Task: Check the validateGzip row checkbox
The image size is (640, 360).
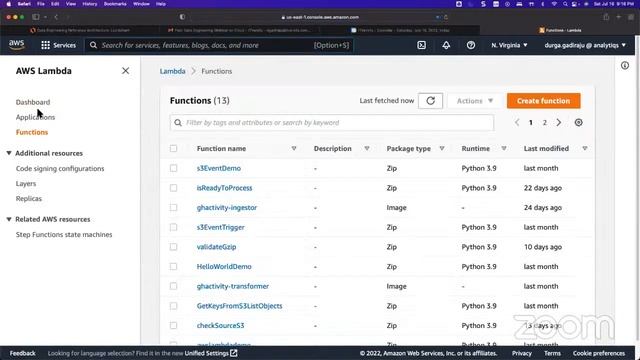Action: coord(173,247)
